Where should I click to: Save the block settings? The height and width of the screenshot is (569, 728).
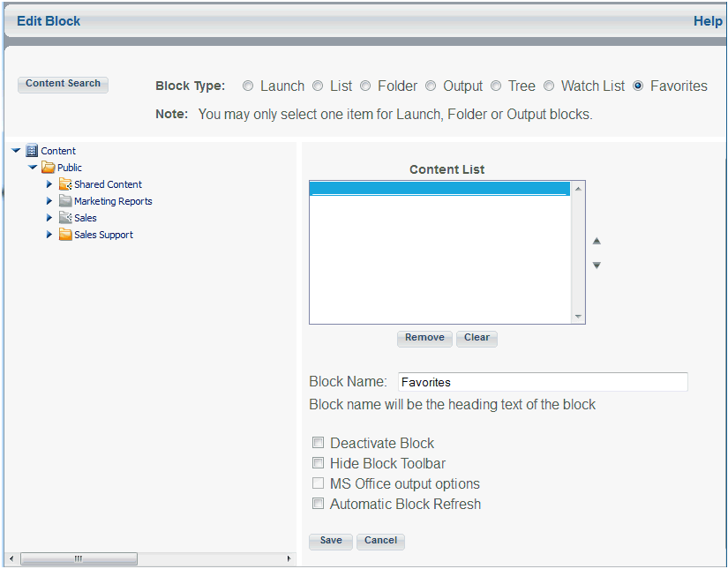[331, 541]
